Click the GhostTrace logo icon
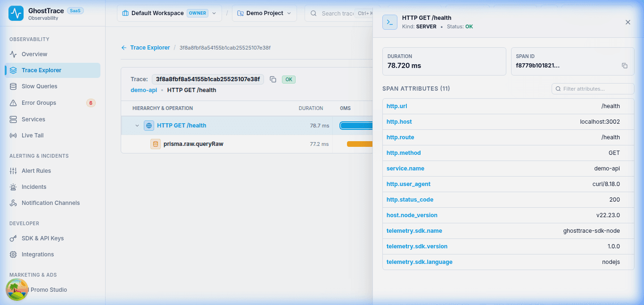The width and height of the screenshot is (644, 305). 16,13
